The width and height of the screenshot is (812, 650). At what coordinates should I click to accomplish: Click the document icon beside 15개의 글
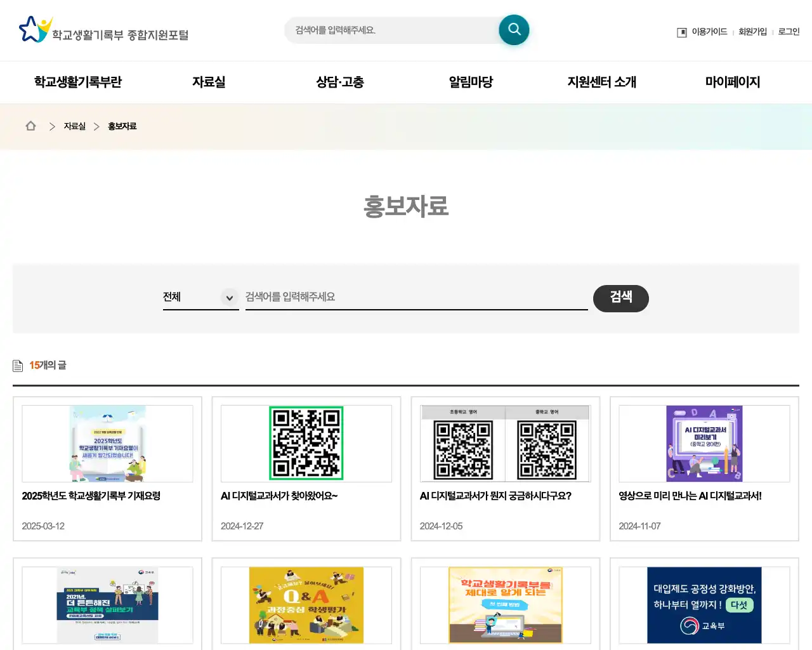coord(18,366)
